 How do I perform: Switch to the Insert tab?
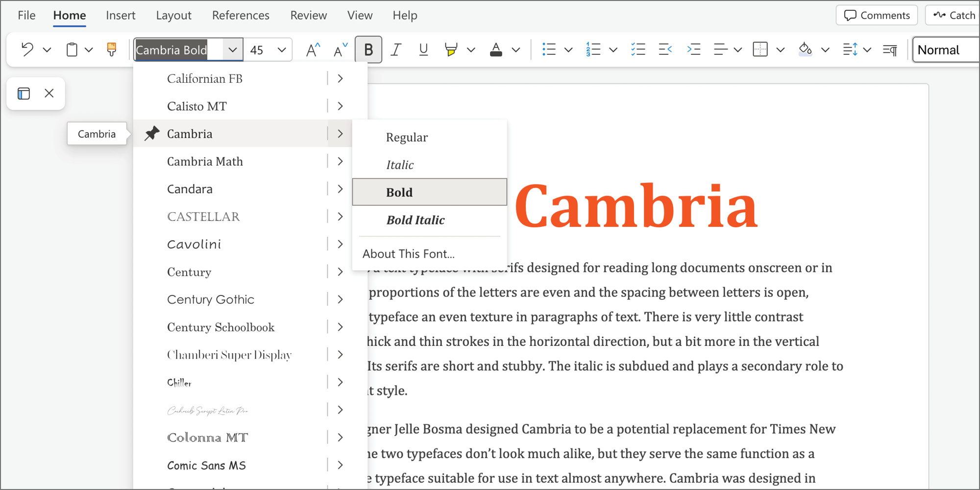[121, 15]
